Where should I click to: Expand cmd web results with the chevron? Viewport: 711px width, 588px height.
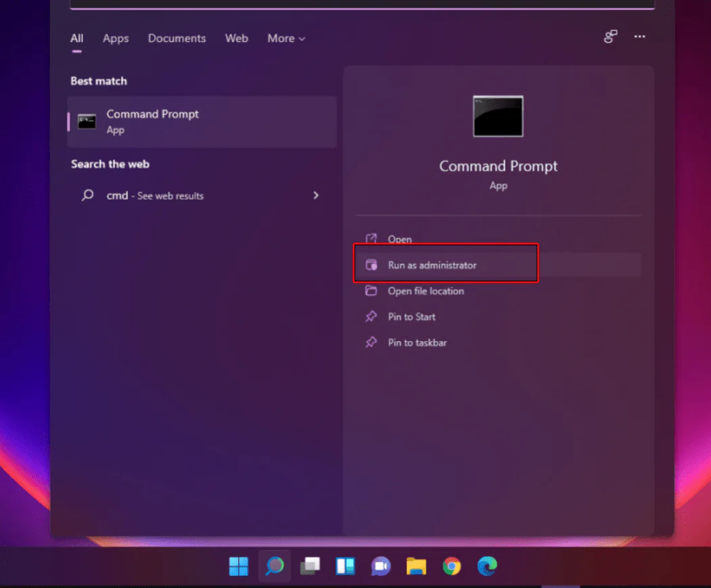[x=315, y=195]
